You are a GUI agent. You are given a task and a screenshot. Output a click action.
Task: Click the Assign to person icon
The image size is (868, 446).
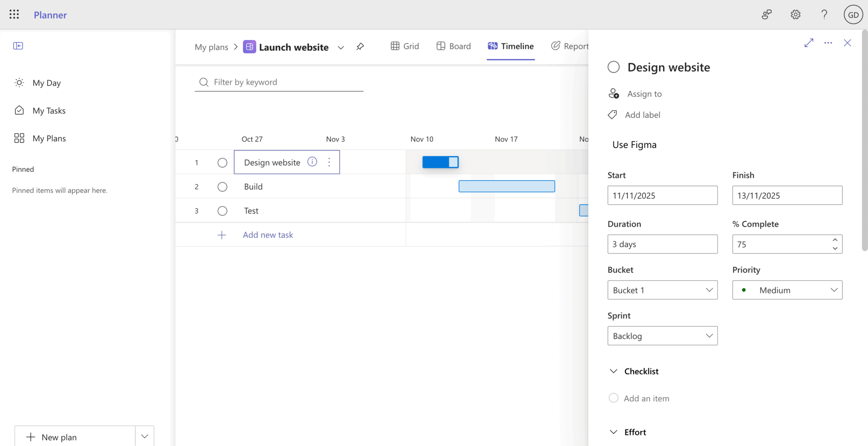[x=614, y=94]
